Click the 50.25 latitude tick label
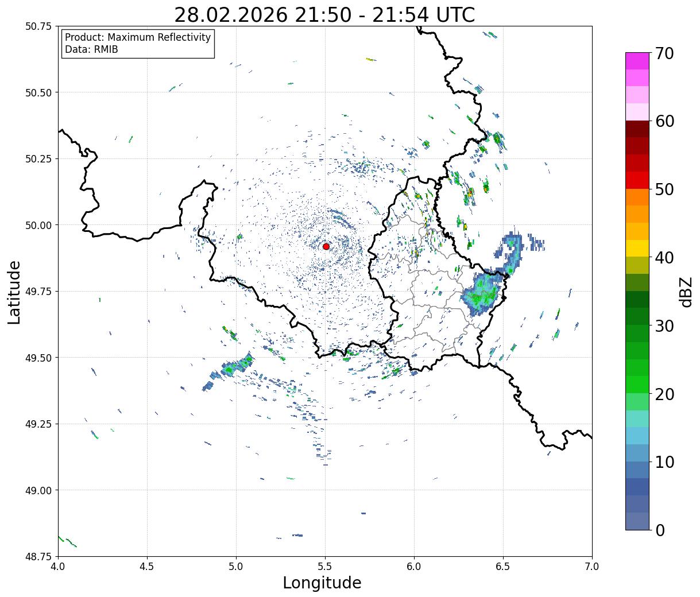This screenshot has height=597, width=700. pyautogui.click(x=38, y=159)
